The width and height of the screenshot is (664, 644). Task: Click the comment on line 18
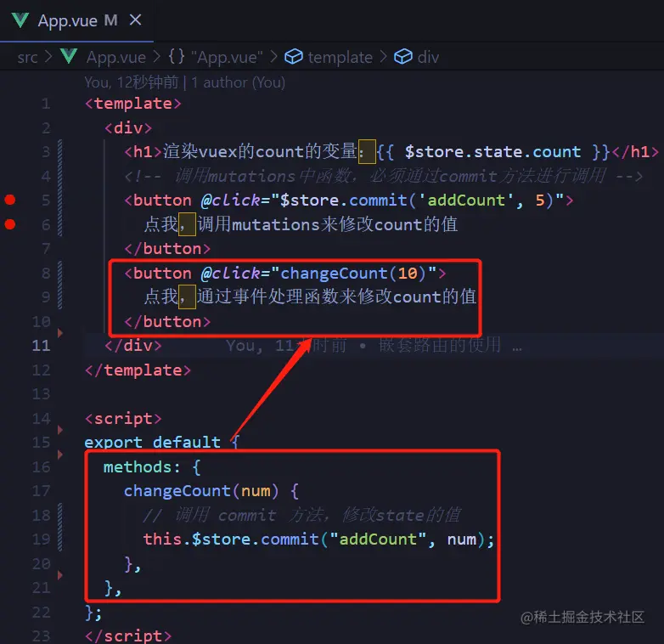301,515
